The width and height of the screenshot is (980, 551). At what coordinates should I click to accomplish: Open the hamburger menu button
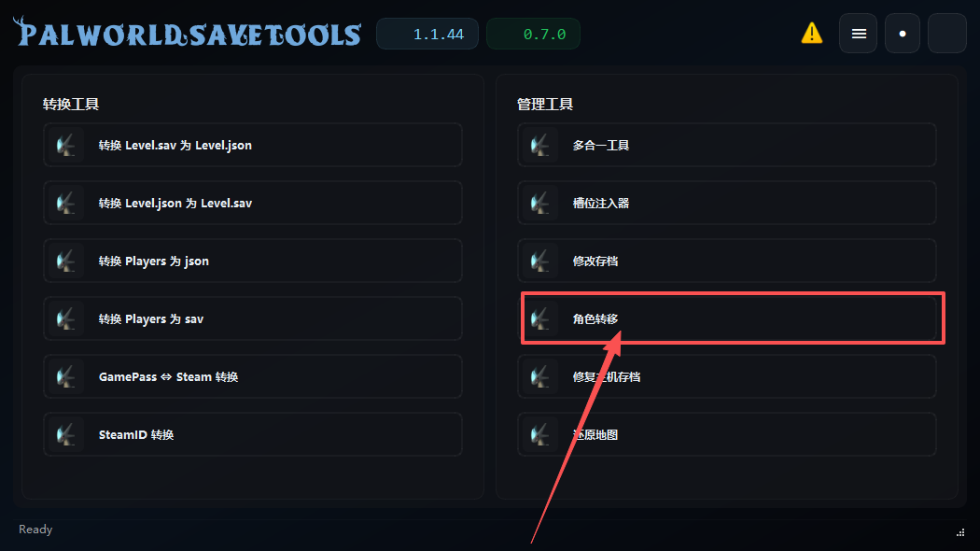tap(858, 33)
